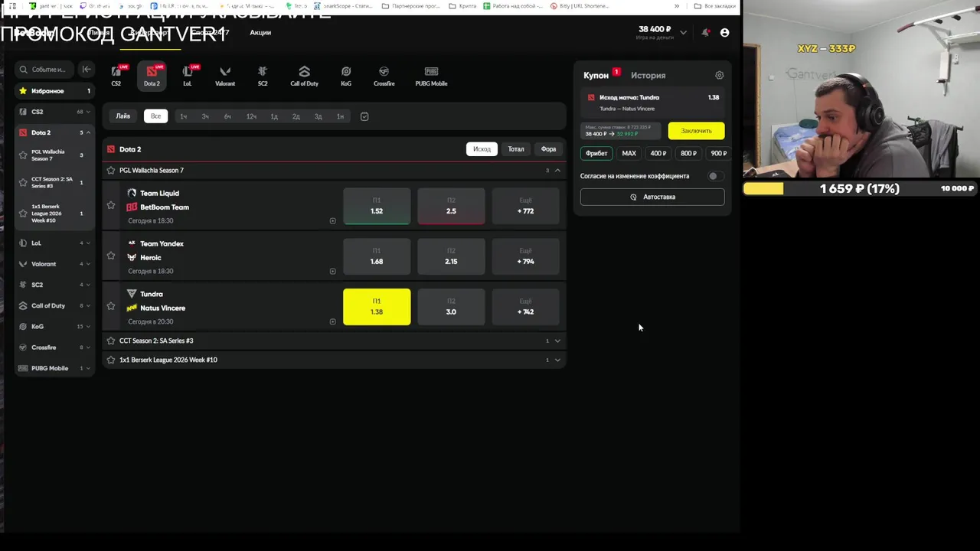This screenshot has height=551, width=980.
Task: Select the 12ч time filter
Action: point(251,116)
